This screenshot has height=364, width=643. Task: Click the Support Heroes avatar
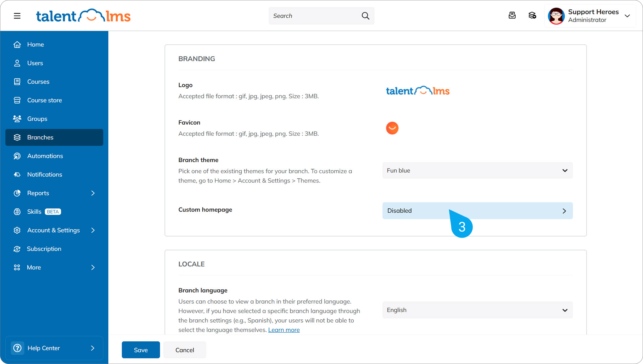coord(556,16)
